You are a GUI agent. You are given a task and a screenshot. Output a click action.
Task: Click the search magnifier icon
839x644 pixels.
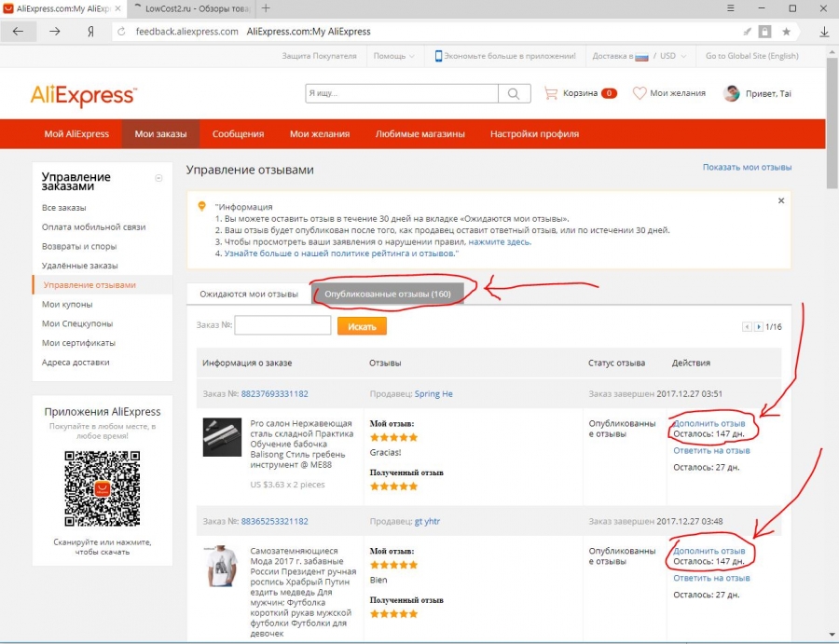tap(514, 93)
